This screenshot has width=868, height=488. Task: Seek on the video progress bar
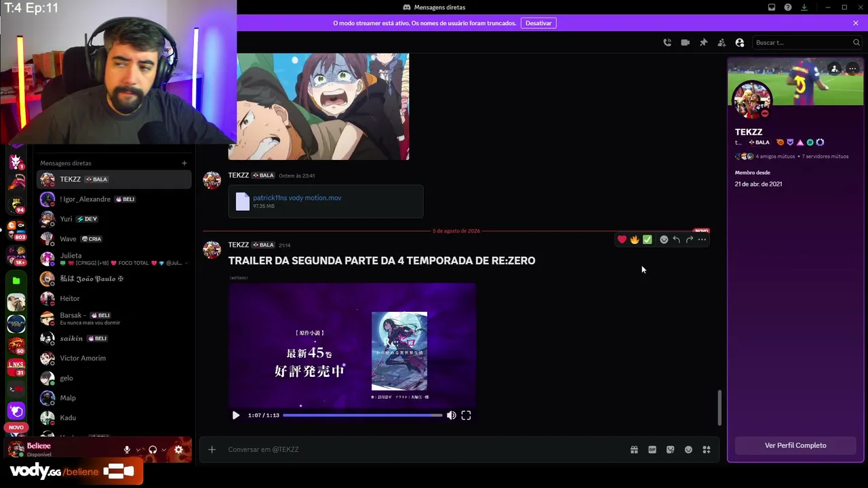(x=363, y=415)
